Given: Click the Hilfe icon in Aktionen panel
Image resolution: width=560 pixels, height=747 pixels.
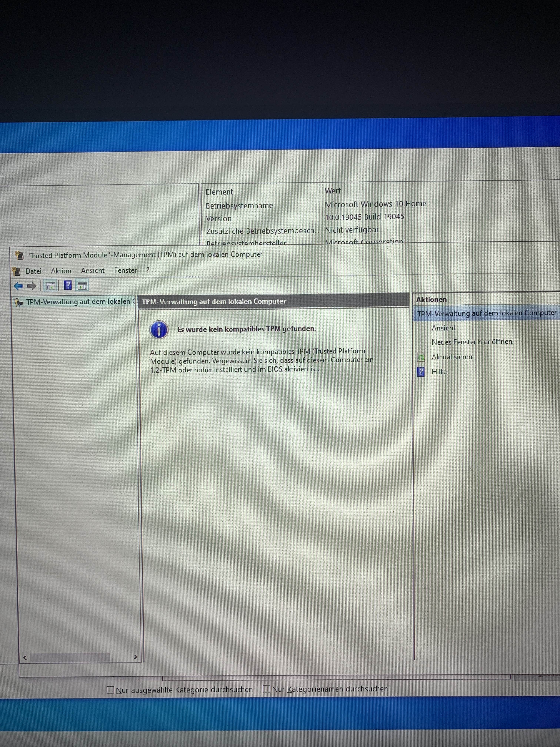Looking at the screenshot, I should [x=421, y=372].
